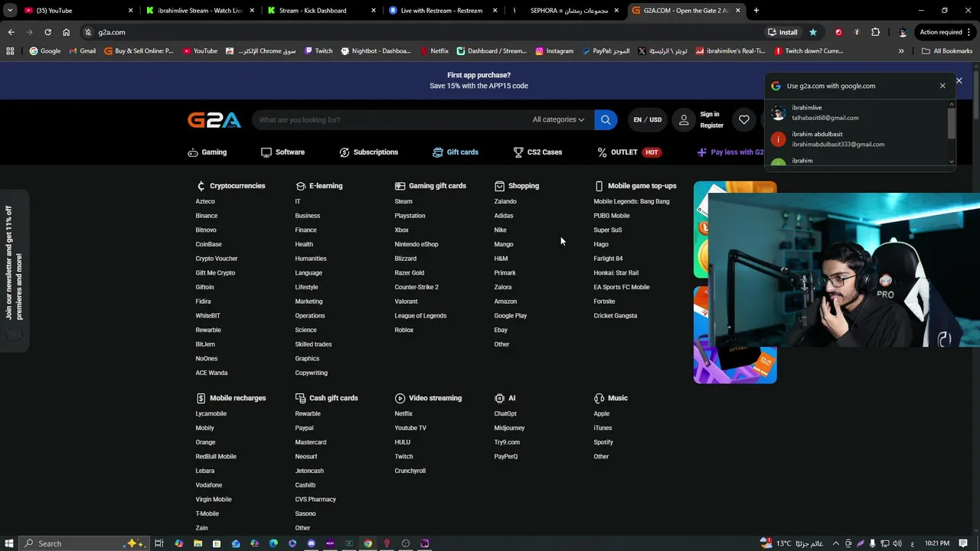Click the search input field
The height and width of the screenshot is (551, 980).
tap(390, 119)
